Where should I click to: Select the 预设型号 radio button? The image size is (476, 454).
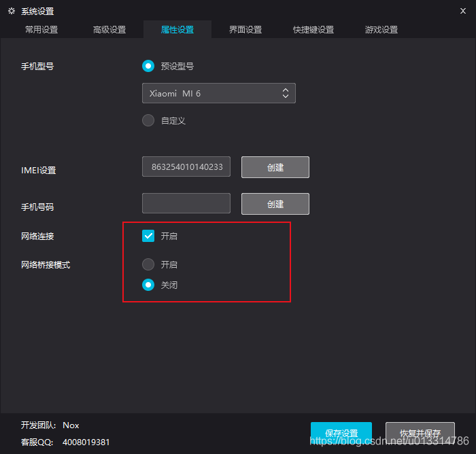pyautogui.click(x=148, y=66)
